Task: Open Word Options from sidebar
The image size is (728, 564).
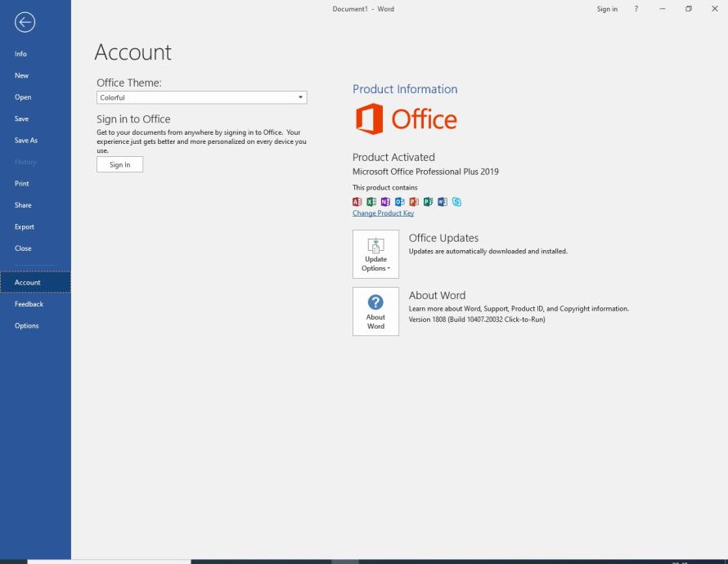Action: coord(35,325)
